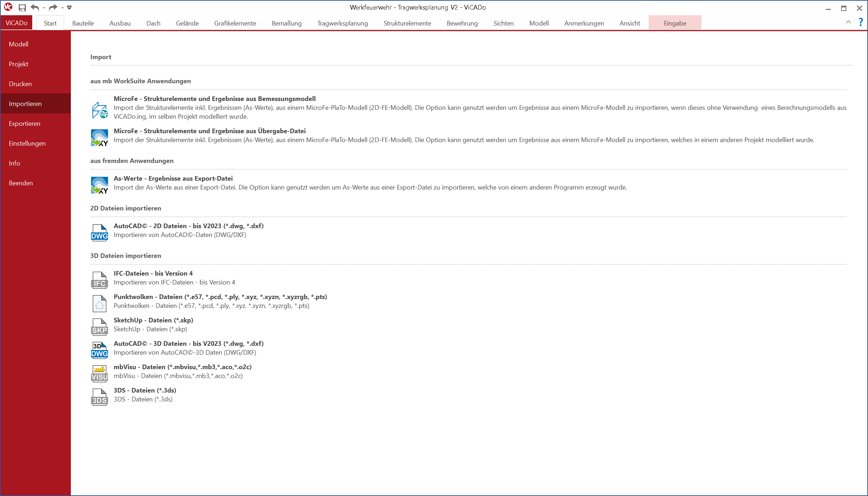Click the 3D DWG file import icon
Screen dimensions: 868x496
pyautogui.click(x=100, y=350)
